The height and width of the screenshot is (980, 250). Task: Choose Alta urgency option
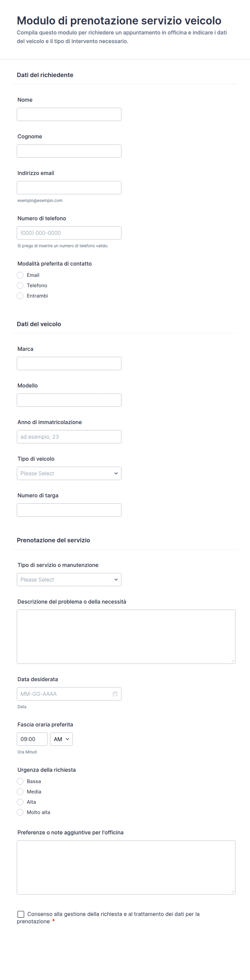click(20, 802)
